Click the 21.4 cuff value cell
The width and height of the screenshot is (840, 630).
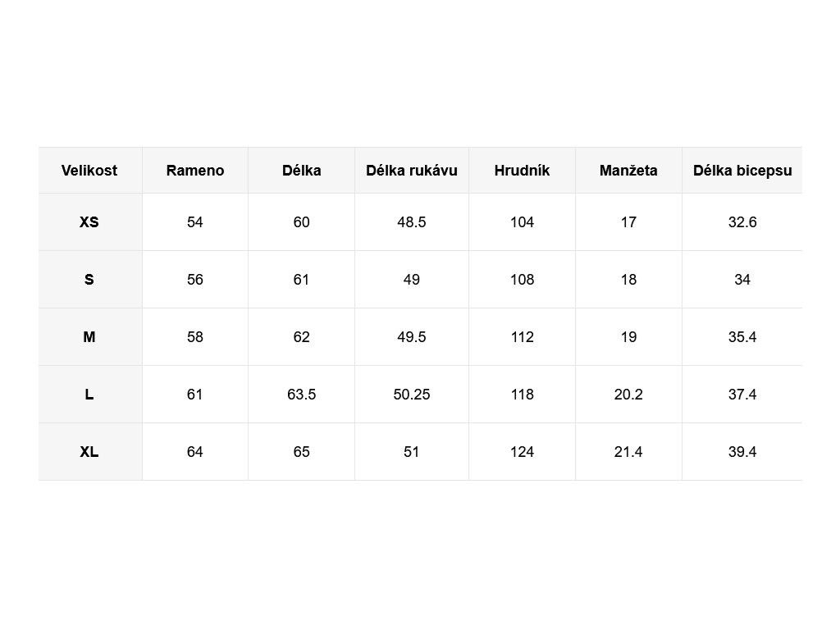pos(628,451)
